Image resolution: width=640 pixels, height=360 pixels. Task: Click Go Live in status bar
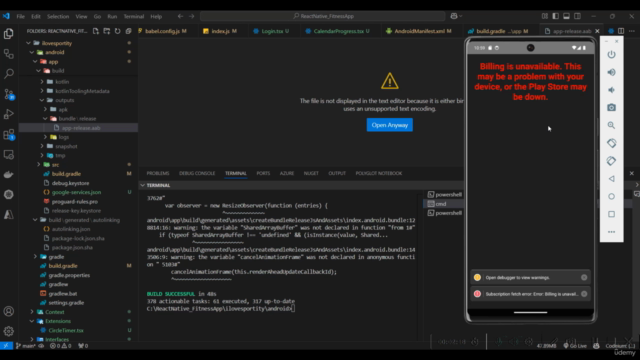point(575,346)
